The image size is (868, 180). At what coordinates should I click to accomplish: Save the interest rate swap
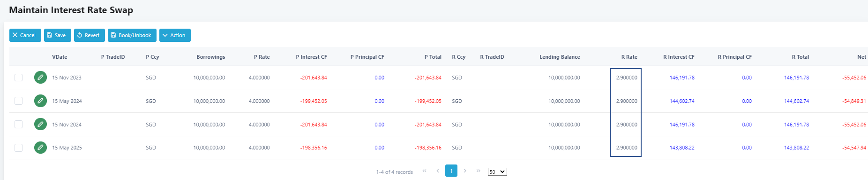(x=58, y=35)
